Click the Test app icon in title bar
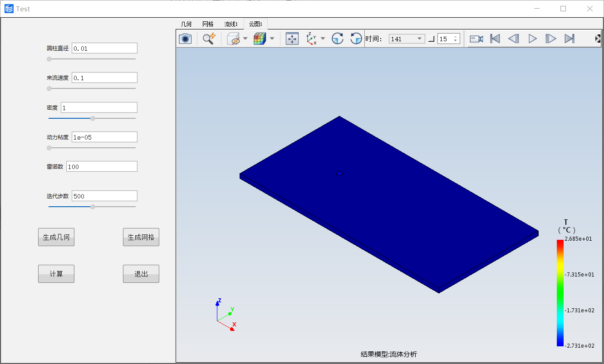Screen dimensions: 604x364 9,9
